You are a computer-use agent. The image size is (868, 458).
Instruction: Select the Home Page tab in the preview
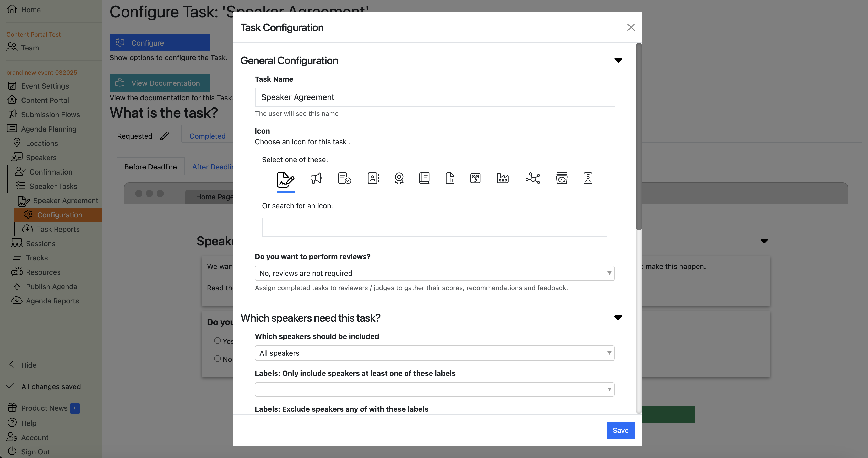click(x=214, y=197)
